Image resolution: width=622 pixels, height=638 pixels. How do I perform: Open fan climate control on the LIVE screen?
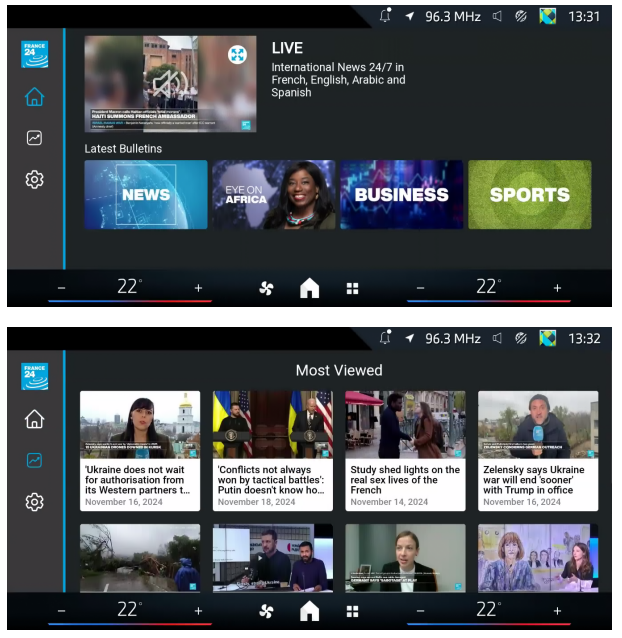pos(266,288)
